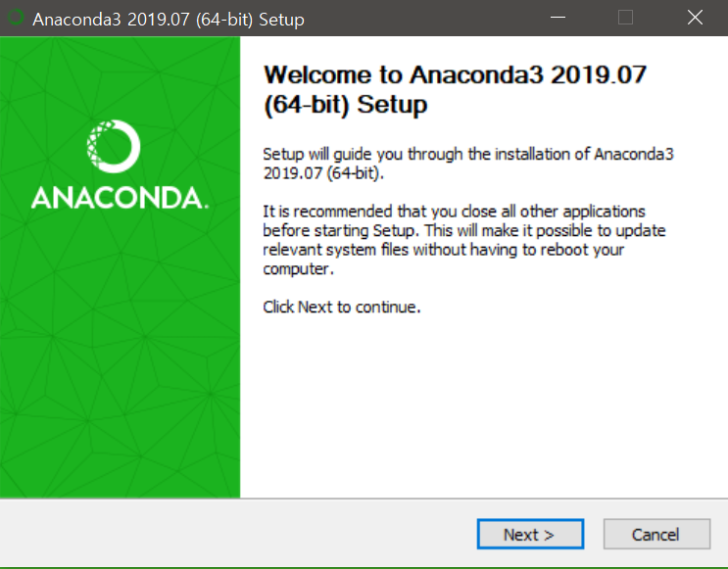Click the '(64-bit) Setup' heading line
This screenshot has width=728, height=569.
346,105
